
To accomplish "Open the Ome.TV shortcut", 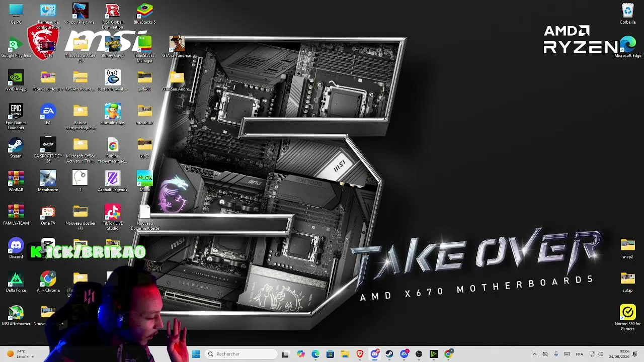I will [x=48, y=215].
